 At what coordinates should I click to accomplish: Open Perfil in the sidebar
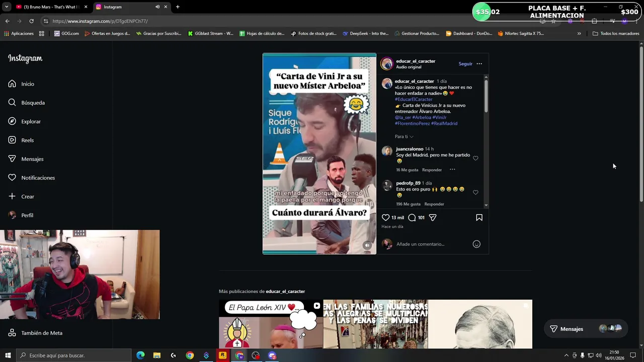click(21, 215)
